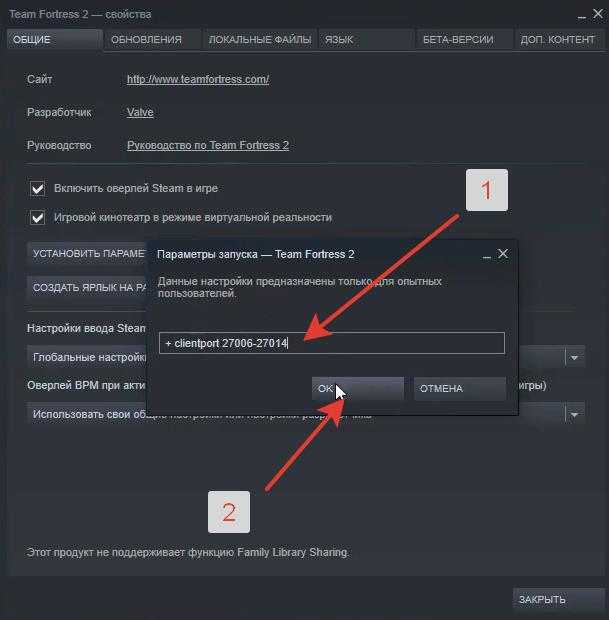Open the Valve developer link

[140, 112]
